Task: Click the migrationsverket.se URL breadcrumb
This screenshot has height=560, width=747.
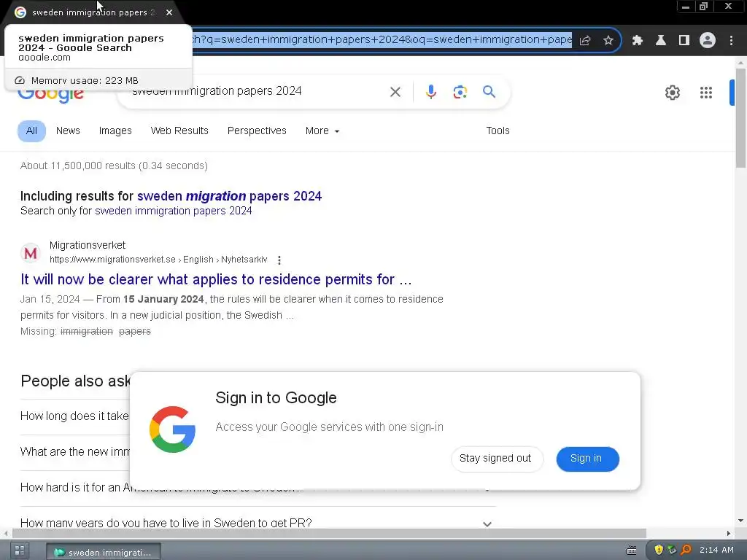Action: [x=158, y=260]
